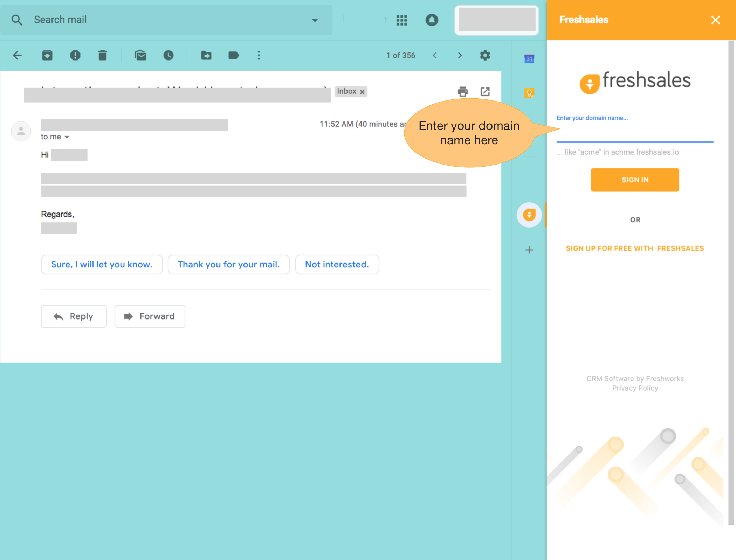Archive this email
The image size is (736, 560).
pyautogui.click(x=47, y=55)
